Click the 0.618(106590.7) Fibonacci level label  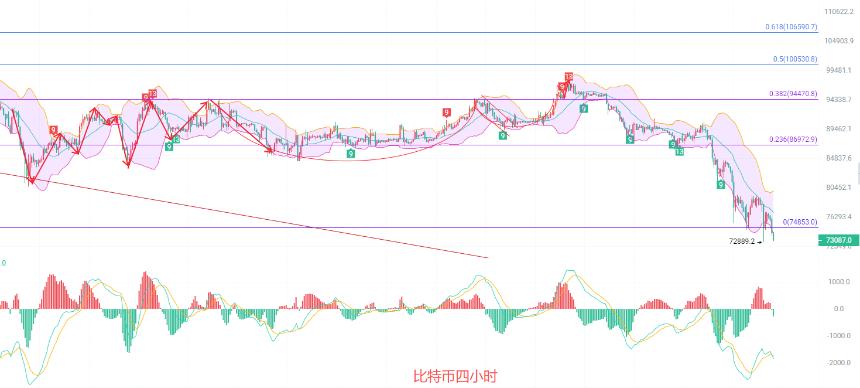pos(791,27)
